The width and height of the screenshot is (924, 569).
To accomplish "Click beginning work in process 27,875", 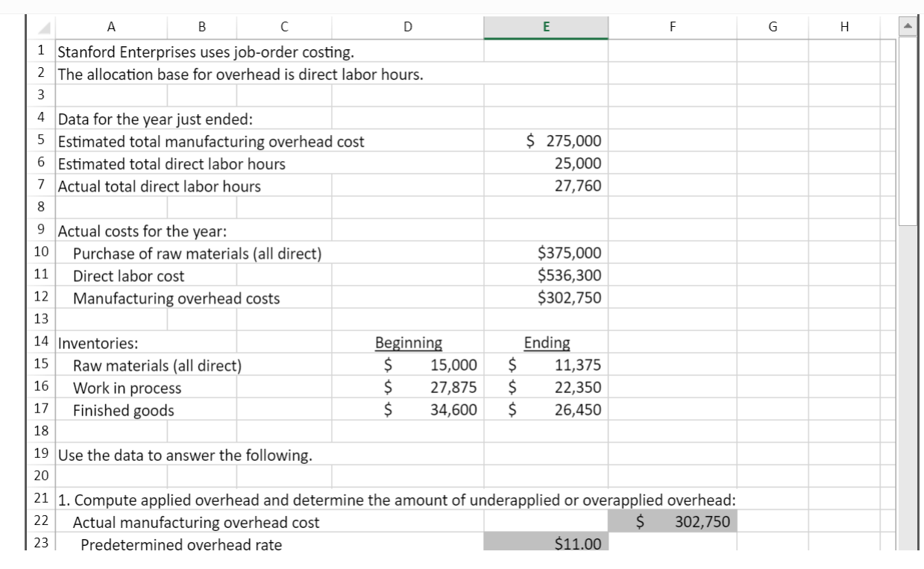I will pyautogui.click(x=408, y=388).
